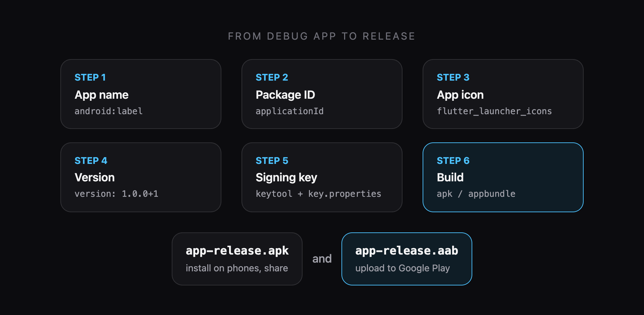Select the app-release.aab output card

407,259
